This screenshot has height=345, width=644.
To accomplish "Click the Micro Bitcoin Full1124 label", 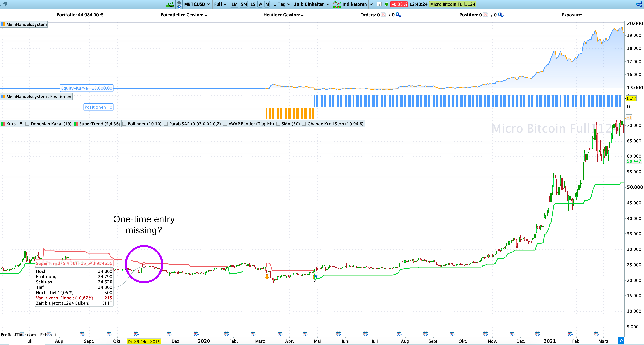I will click(x=452, y=4).
